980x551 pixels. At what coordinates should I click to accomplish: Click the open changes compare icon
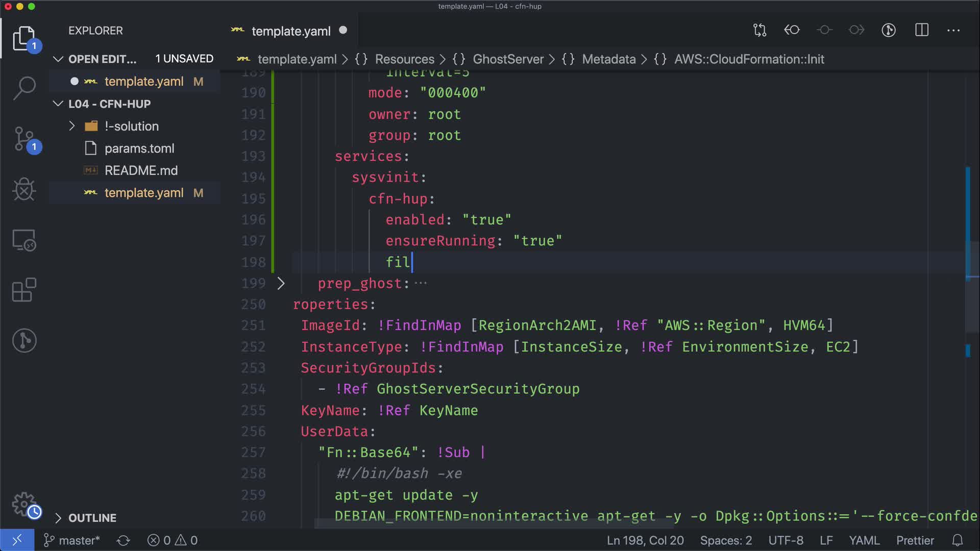pyautogui.click(x=760, y=30)
